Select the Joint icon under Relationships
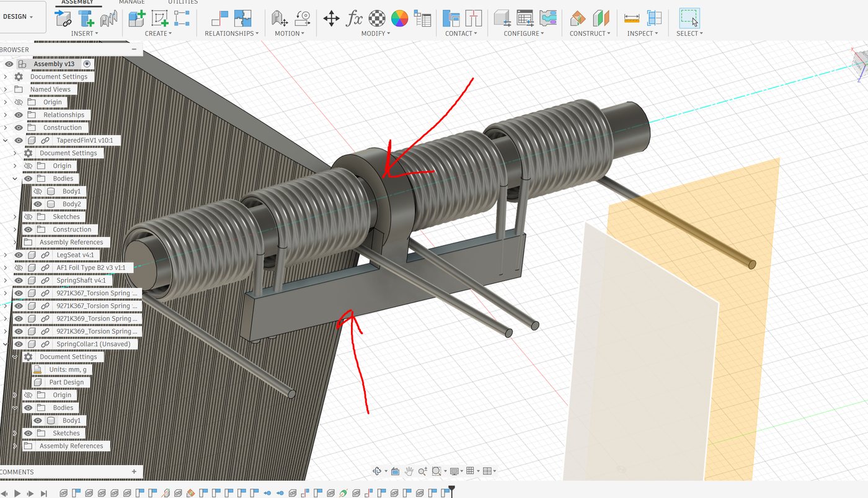The height and width of the screenshot is (498, 868). (220, 18)
